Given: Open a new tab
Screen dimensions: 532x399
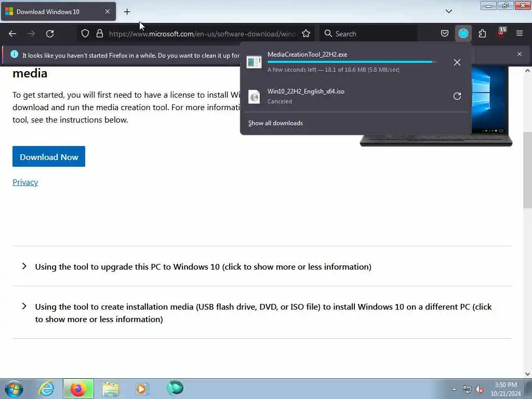Looking at the screenshot, I should click(127, 12).
